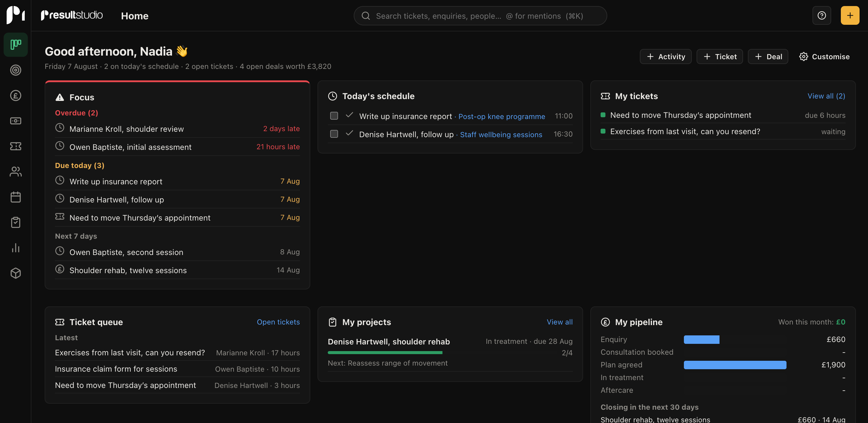Open the Post-op knee programme link
Screen dimensions: 868x423
[x=501, y=116]
